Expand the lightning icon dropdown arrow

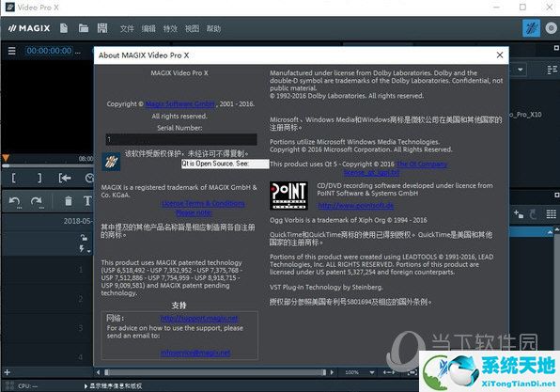pyautogui.click(x=88, y=251)
